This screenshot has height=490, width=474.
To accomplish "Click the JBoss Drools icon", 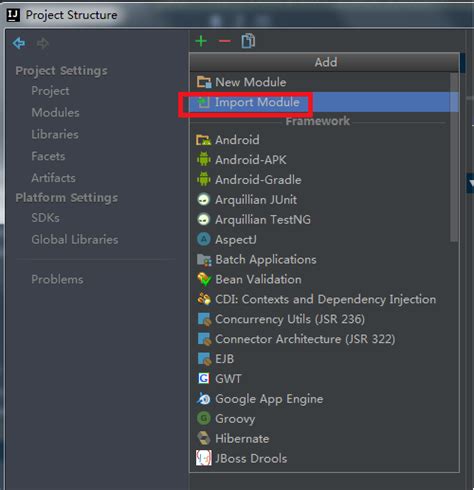I will click(204, 458).
